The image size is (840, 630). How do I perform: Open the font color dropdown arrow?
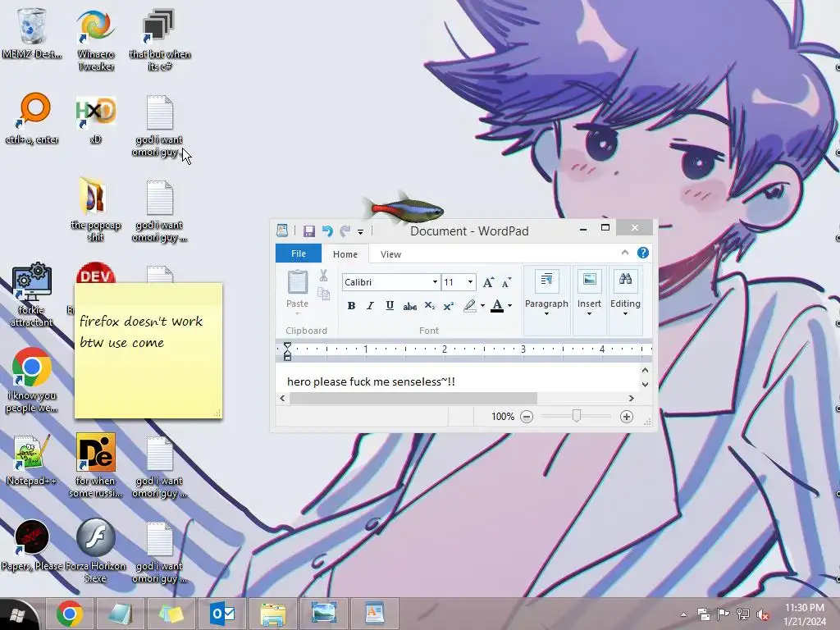click(510, 306)
